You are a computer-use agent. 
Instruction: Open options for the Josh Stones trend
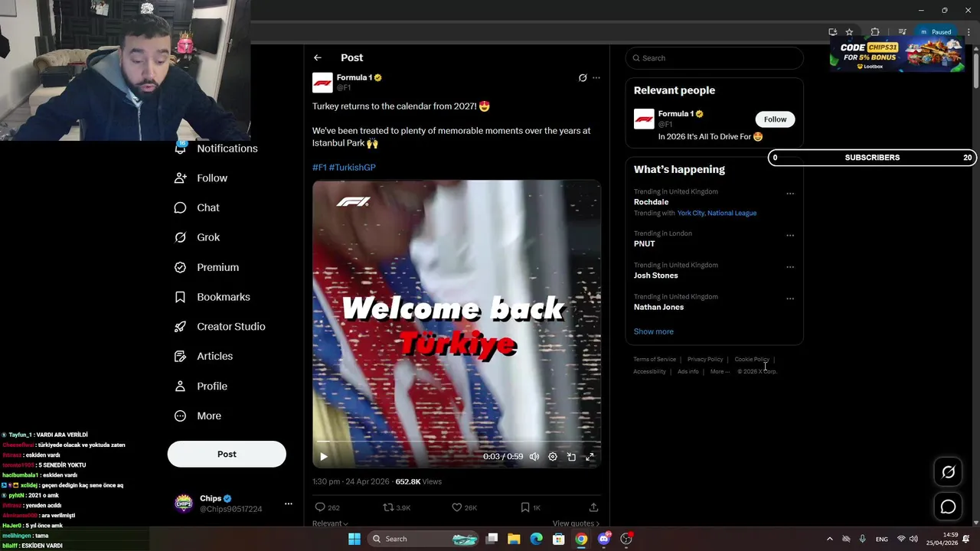coord(790,267)
